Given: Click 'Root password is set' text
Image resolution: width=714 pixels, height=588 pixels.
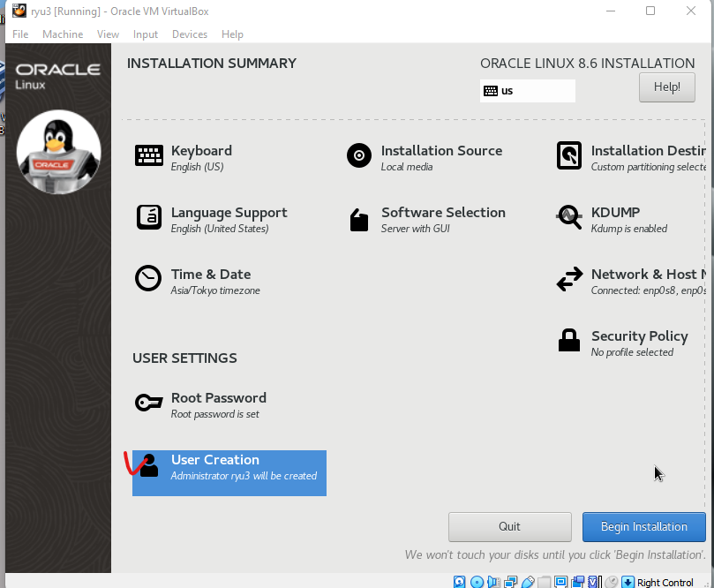Looking at the screenshot, I should pyautogui.click(x=215, y=414).
